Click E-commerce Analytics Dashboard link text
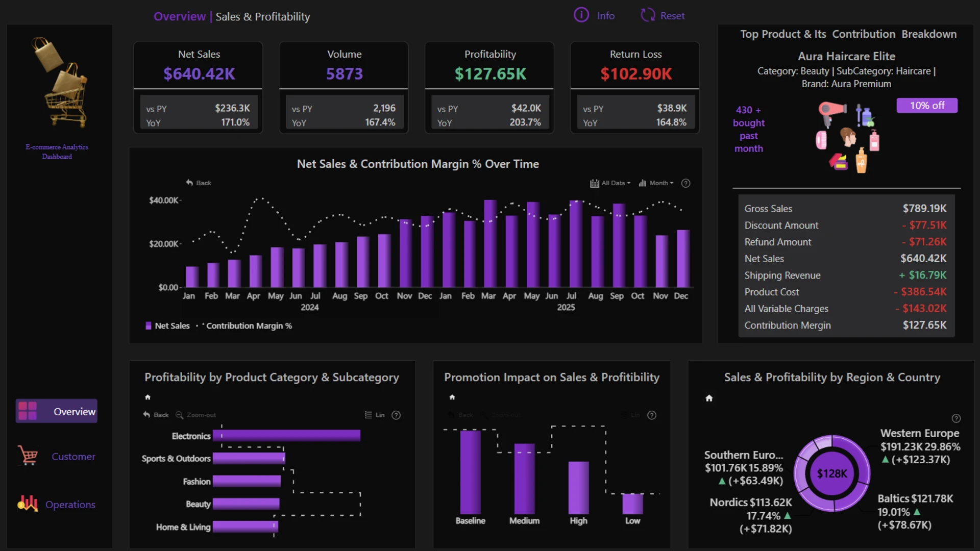Screen dimensions: 980x551 (57, 152)
